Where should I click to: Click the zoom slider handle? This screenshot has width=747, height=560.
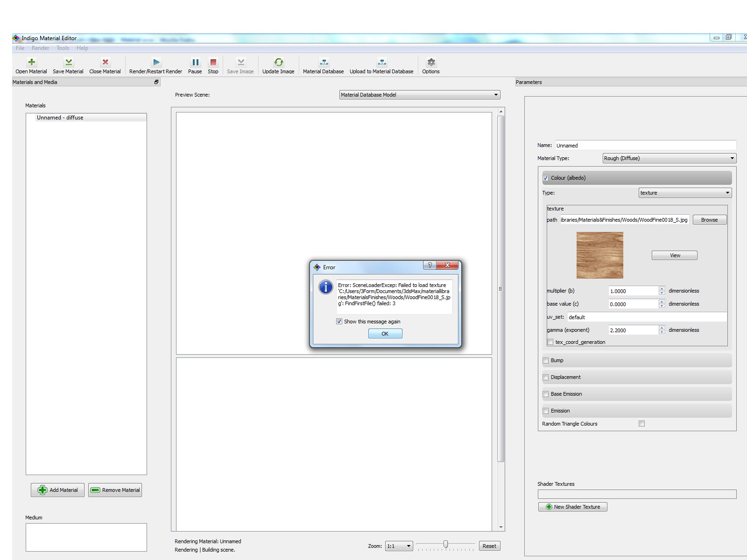tap(446, 544)
